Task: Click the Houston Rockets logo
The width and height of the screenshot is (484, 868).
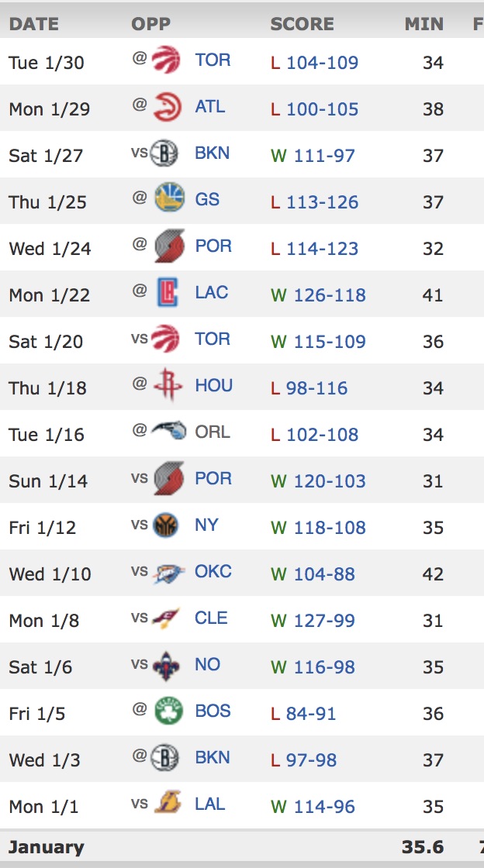Action: (167, 385)
